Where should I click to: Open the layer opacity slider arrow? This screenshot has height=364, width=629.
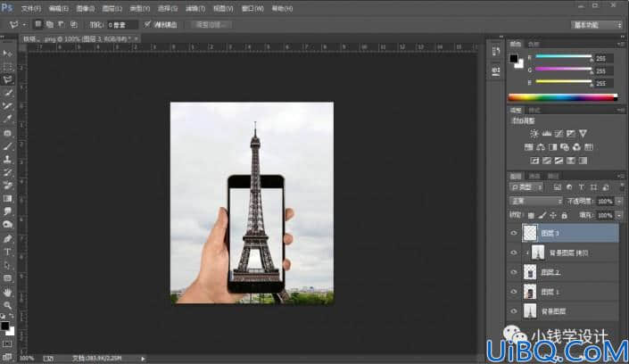[619, 202]
